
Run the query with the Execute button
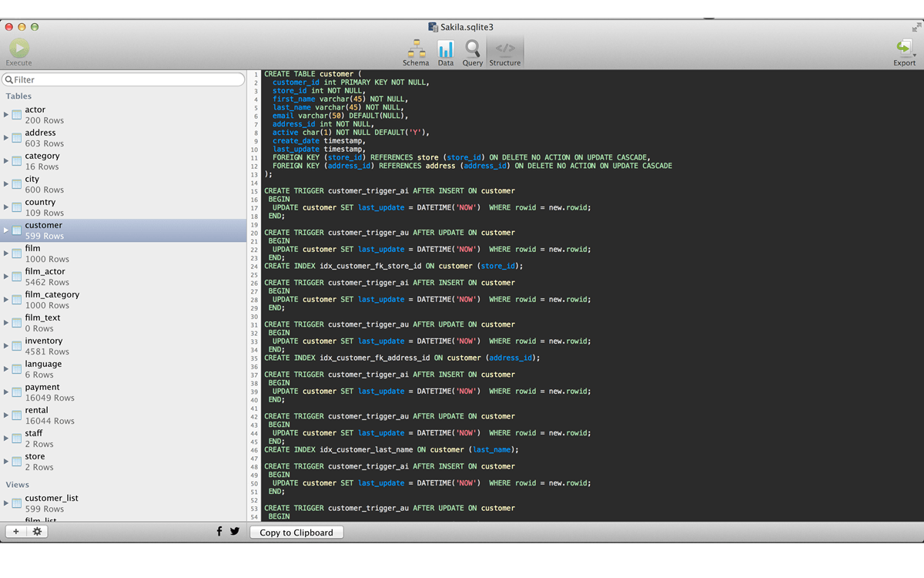[x=19, y=52]
